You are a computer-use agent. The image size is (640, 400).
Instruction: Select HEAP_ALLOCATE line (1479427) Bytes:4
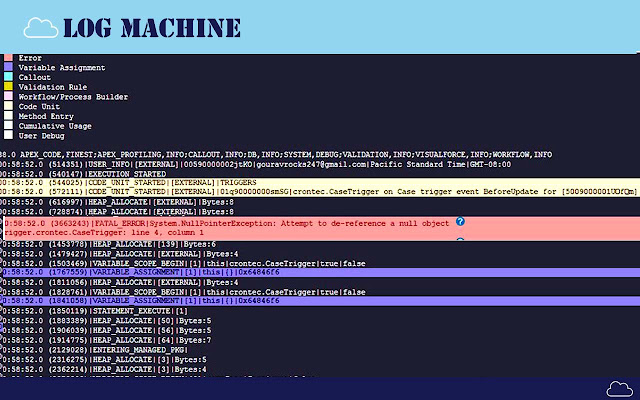(x=120, y=254)
